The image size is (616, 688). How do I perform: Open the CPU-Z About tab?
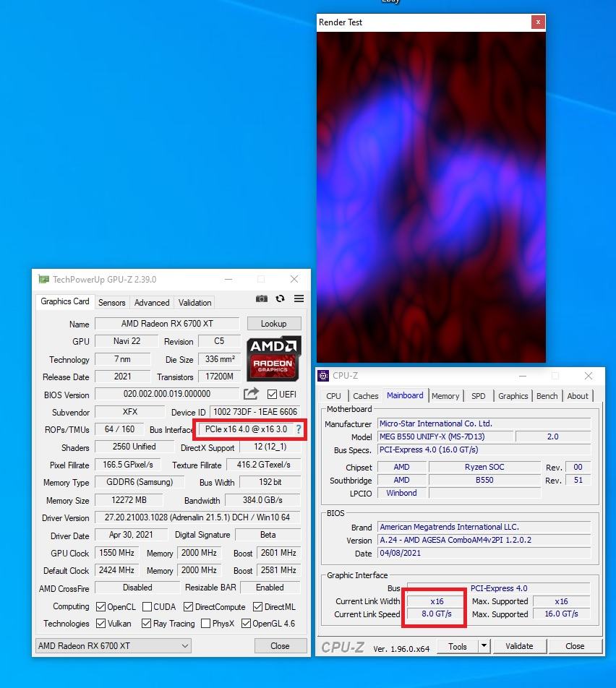(578, 396)
